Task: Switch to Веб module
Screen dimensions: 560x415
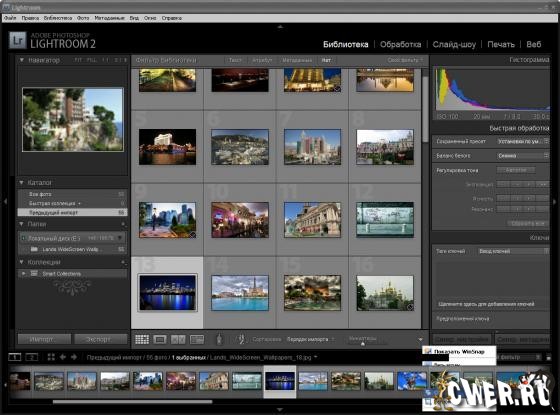Action: (534, 44)
